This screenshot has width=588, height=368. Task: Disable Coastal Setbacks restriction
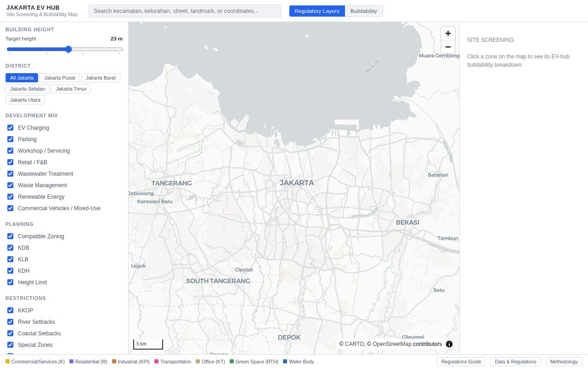pyautogui.click(x=10, y=333)
